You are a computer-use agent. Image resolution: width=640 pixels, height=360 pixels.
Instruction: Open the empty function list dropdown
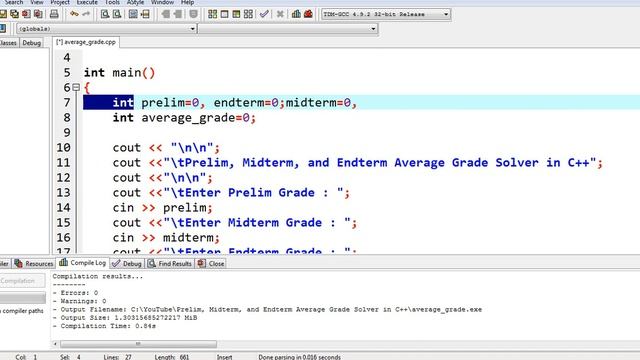coord(288,29)
